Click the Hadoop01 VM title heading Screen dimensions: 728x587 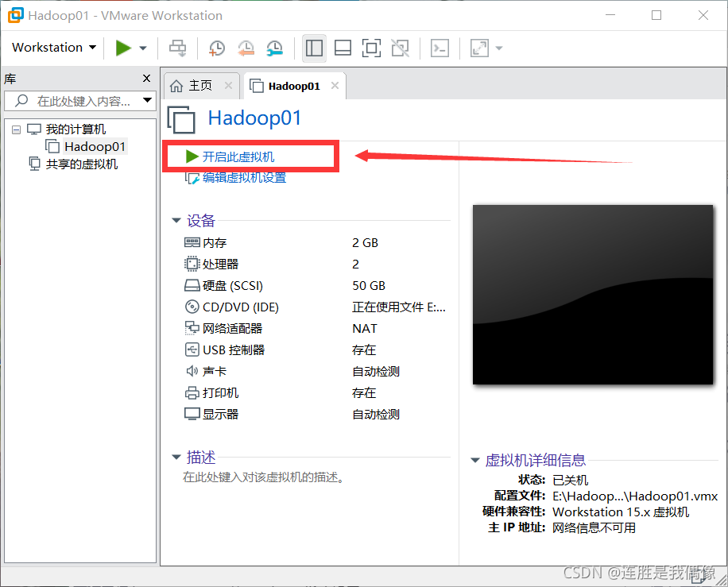pyautogui.click(x=254, y=118)
